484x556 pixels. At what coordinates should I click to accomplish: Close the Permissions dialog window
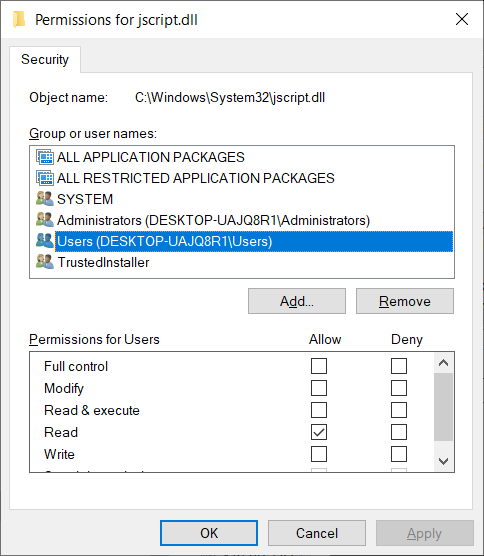pyautogui.click(x=462, y=19)
